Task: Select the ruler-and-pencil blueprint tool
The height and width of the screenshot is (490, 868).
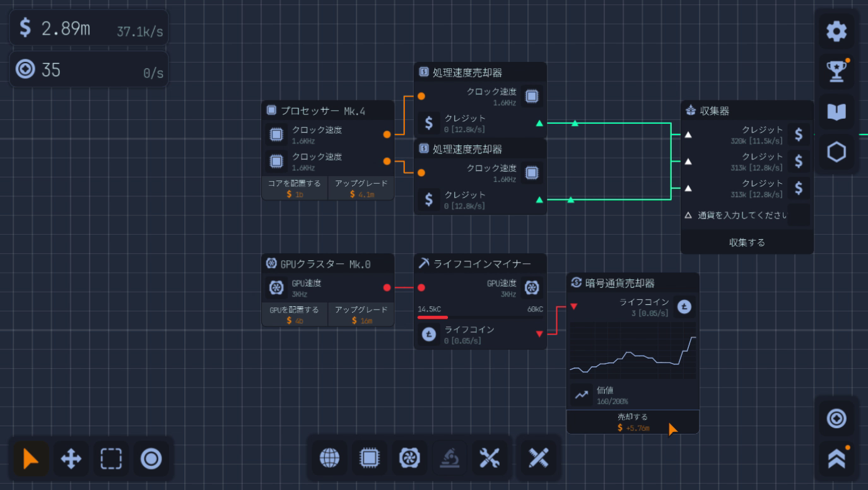Action: click(x=539, y=458)
